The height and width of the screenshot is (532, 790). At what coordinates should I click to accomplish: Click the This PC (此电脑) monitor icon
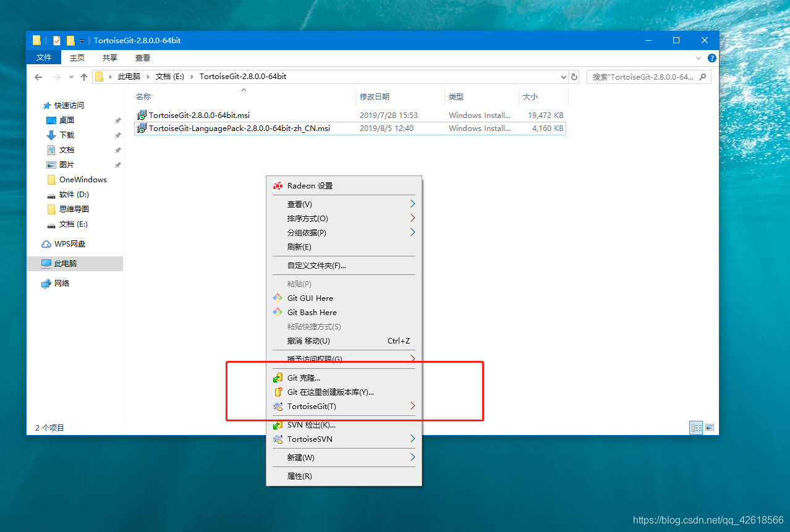[46, 264]
